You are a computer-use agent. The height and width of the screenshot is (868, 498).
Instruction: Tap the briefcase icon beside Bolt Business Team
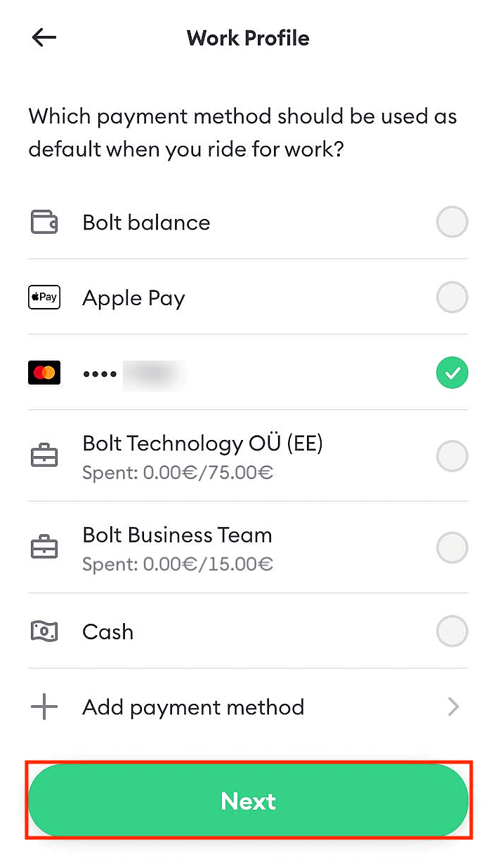[44, 547]
